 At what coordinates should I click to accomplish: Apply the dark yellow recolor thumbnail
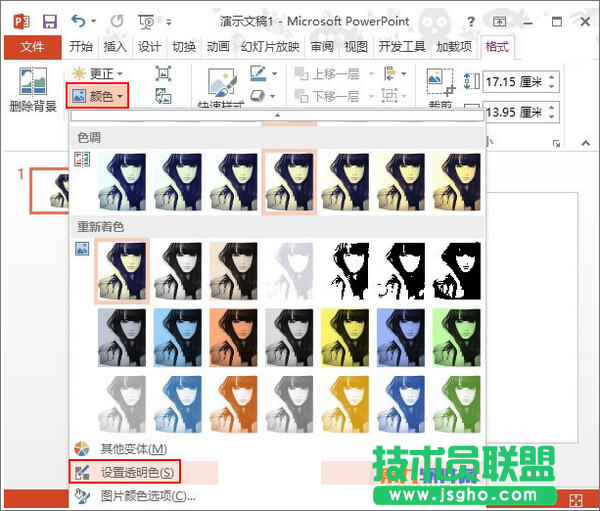point(345,338)
